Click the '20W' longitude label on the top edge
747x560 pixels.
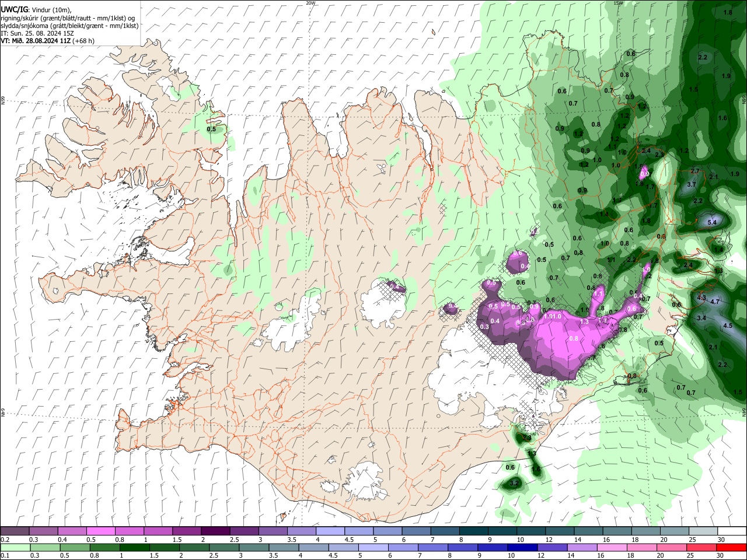tap(310, 3)
